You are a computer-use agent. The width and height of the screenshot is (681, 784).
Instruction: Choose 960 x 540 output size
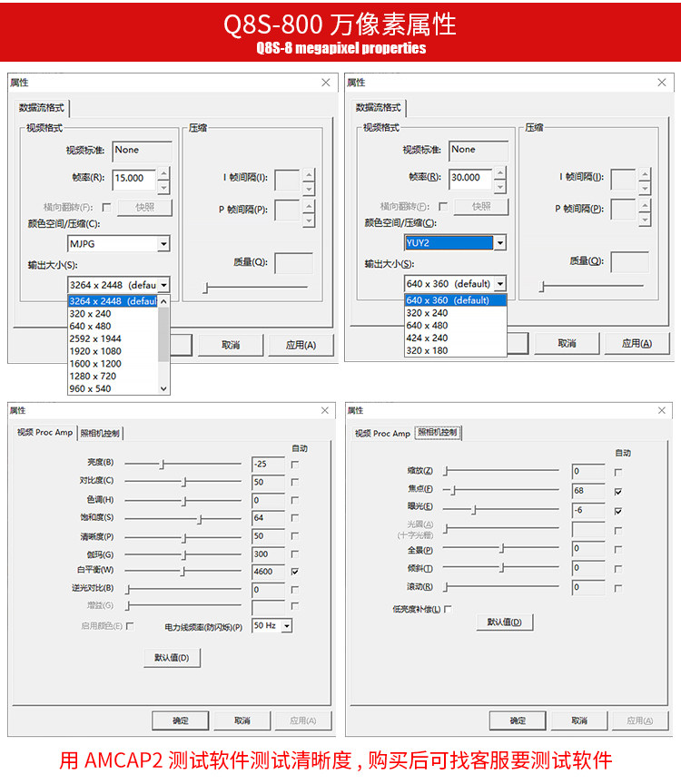(113, 388)
